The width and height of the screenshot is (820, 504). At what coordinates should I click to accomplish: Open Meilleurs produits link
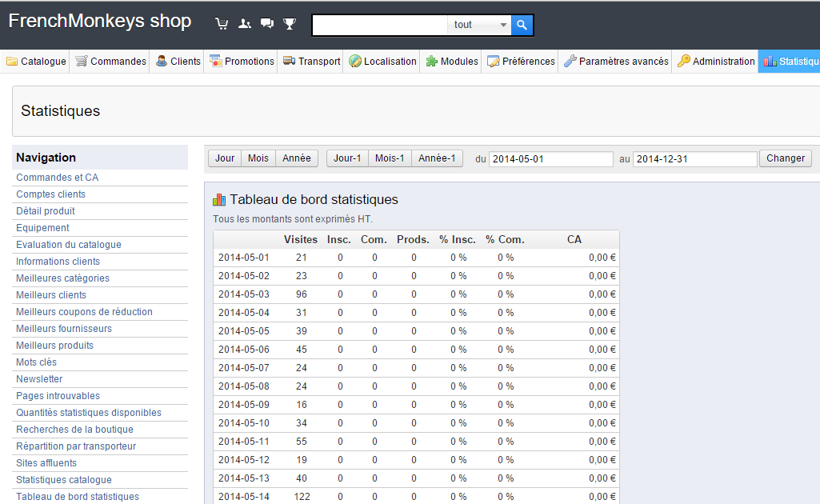(55, 345)
